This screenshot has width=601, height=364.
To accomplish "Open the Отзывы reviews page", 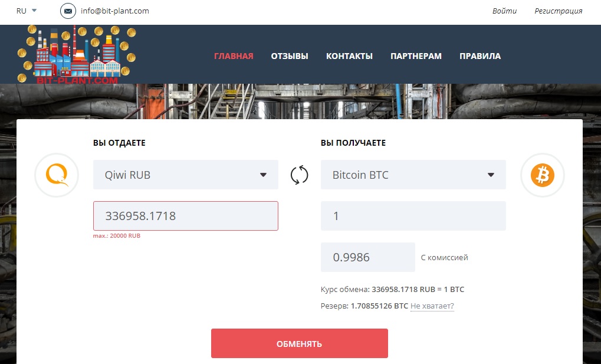I will [290, 57].
